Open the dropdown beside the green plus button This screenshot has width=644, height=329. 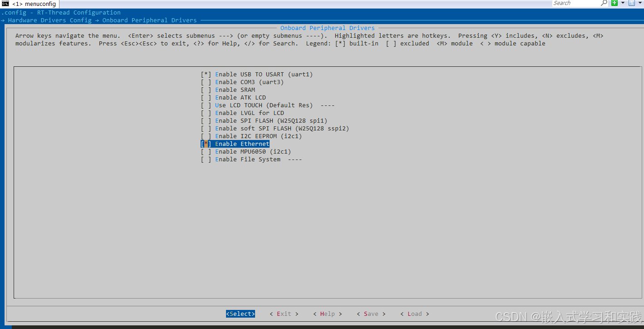pos(623,3)
